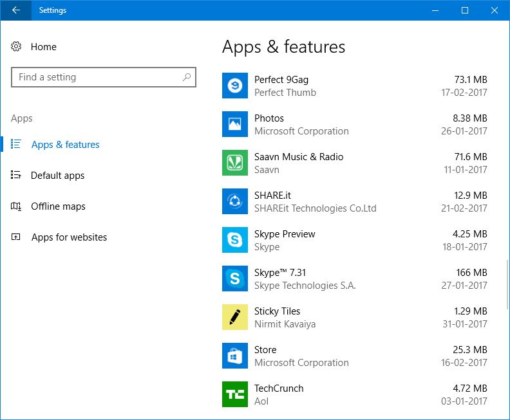Click the Apps for websites icon
510x420 pixels.
(x=15, y=237)
